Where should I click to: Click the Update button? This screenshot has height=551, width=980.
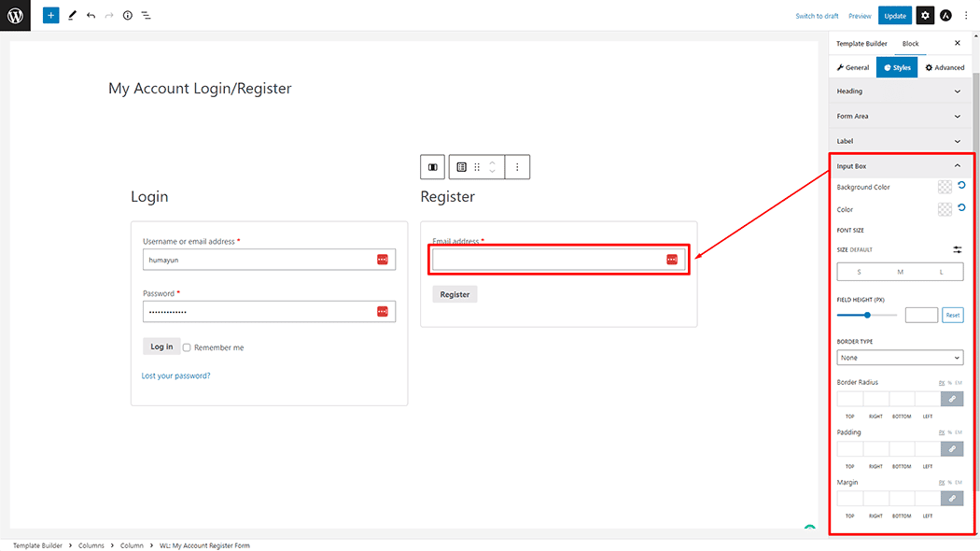[894, 15]
